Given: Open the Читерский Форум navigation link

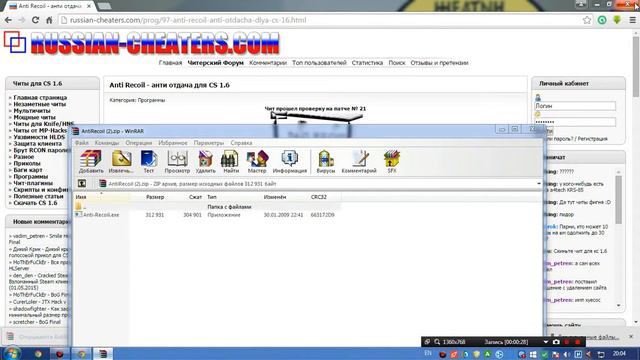Looking at the screenshot, I should point(216,63).
